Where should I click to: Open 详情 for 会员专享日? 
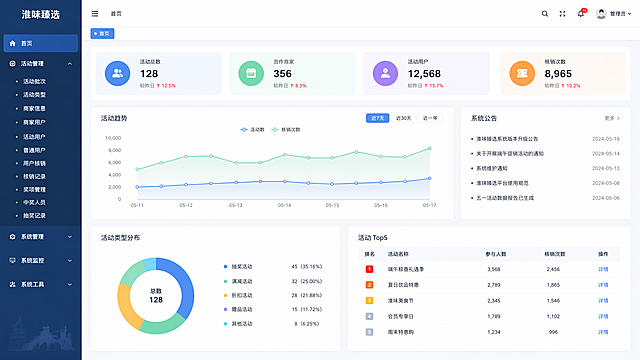click(603, 316)
